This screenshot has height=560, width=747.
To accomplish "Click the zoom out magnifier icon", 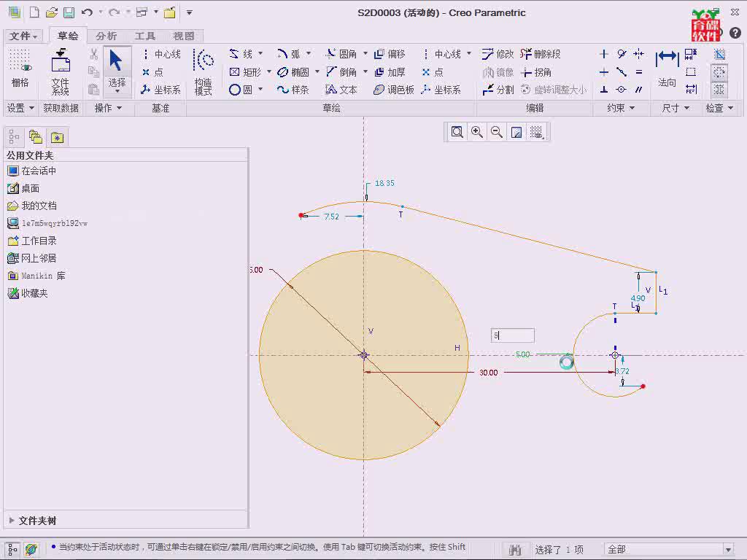I will tap(497, 132).
